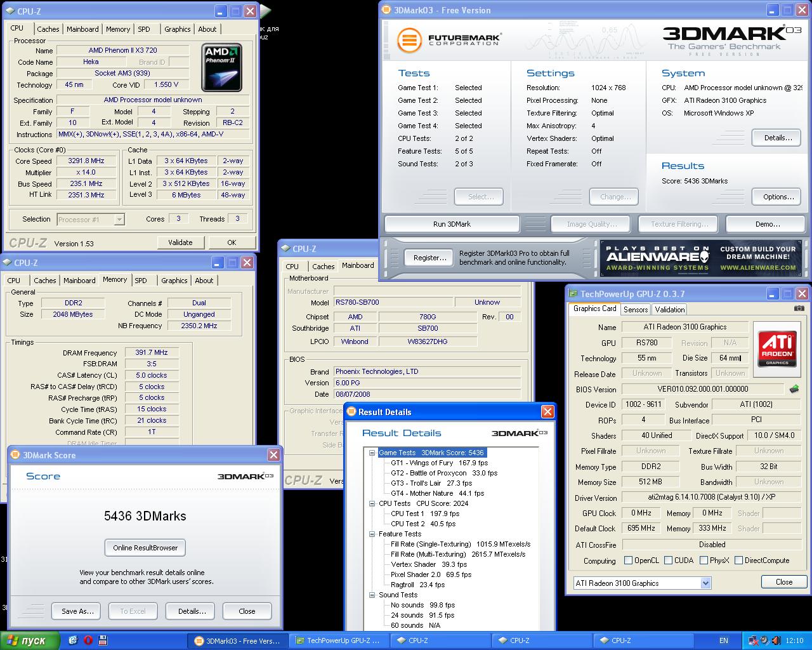Click the AMD Phenom II logo in CPU-Z
The width and height of the screenshot is (812, 650).
(221, 68)
